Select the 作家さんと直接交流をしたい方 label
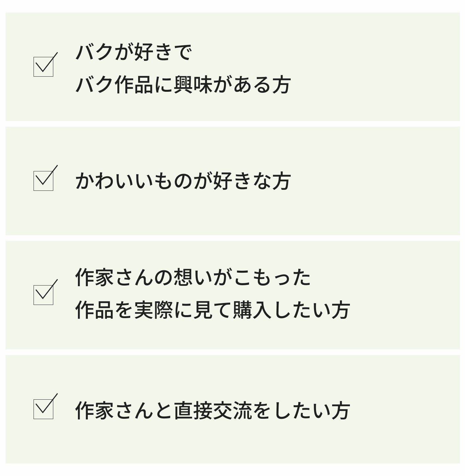Image resolution: width=465 pixels, height=476 pixels. [212, 411]
